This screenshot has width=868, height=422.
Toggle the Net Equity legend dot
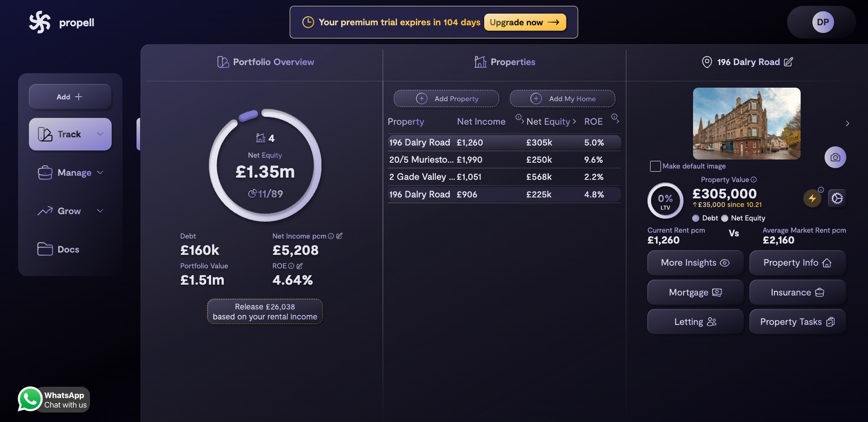coord(725,218)
